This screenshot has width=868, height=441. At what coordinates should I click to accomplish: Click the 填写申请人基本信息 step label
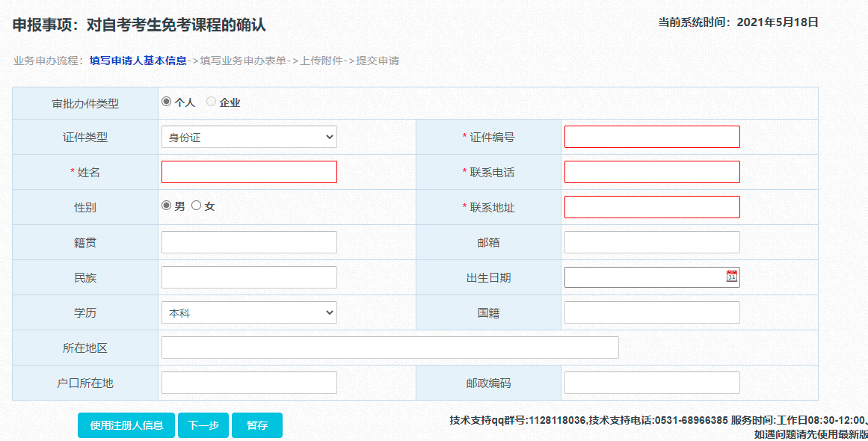[138, 61]
